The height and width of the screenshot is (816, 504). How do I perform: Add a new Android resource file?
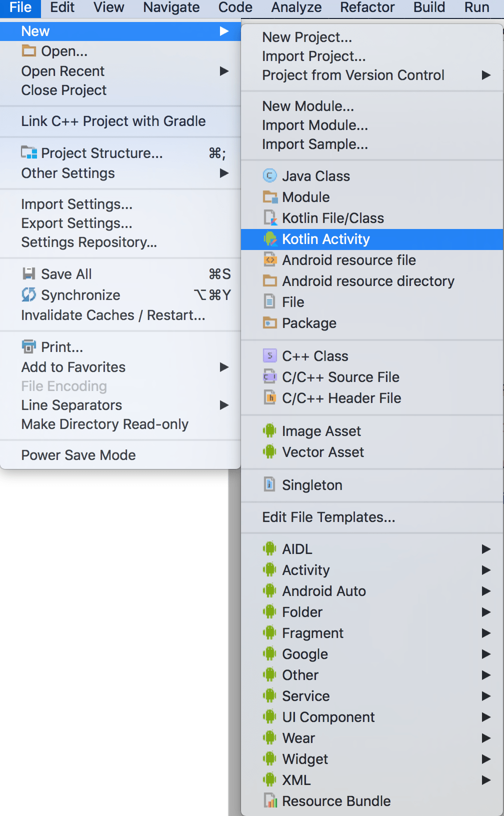[x=348, y=260]
